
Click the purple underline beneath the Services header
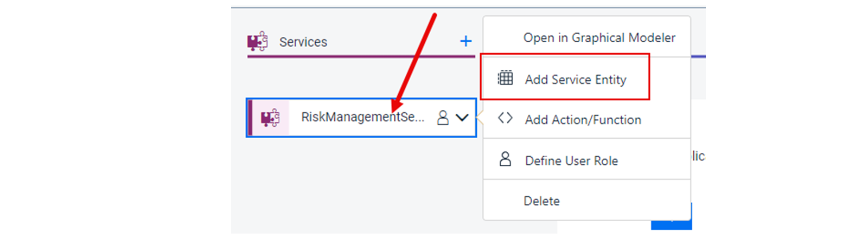[361, 56]
